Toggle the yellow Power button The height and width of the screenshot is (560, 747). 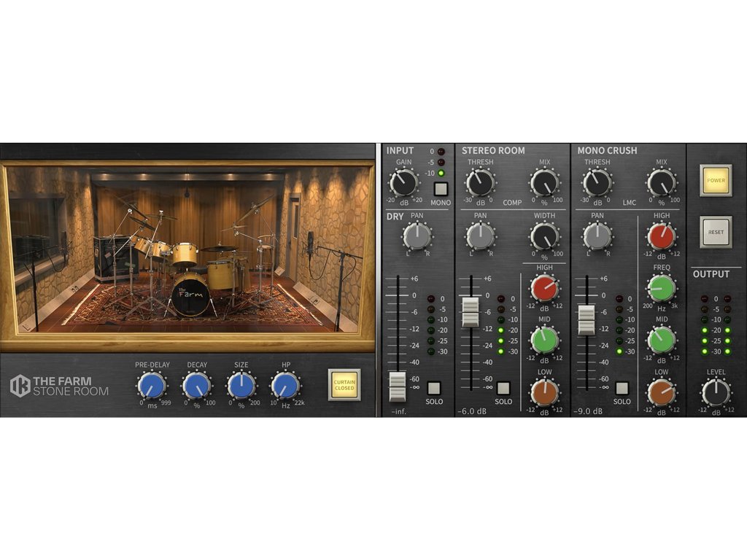(x=715, y=180)
